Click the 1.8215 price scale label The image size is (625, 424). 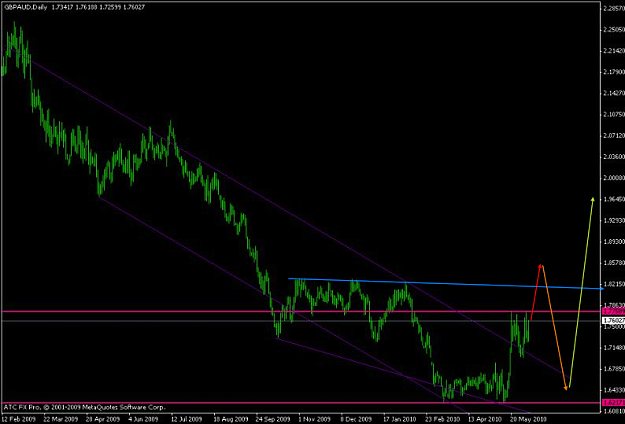click(614, 284)
